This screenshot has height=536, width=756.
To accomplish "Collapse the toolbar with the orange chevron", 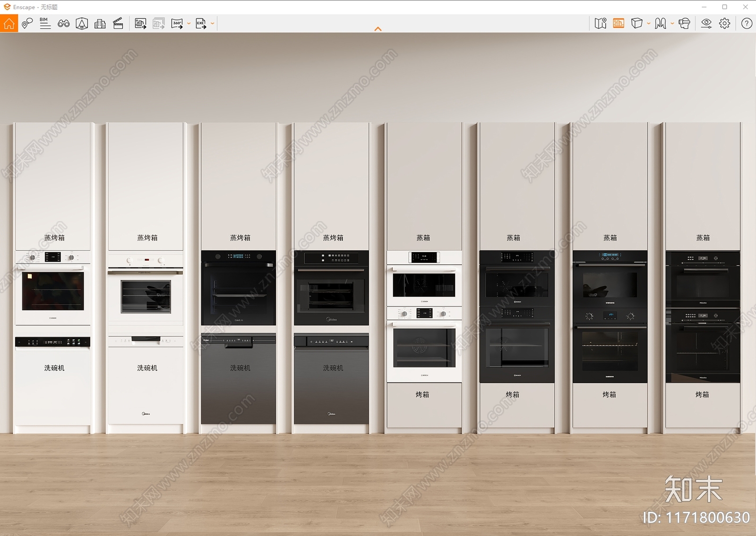I will click(378, 29).
